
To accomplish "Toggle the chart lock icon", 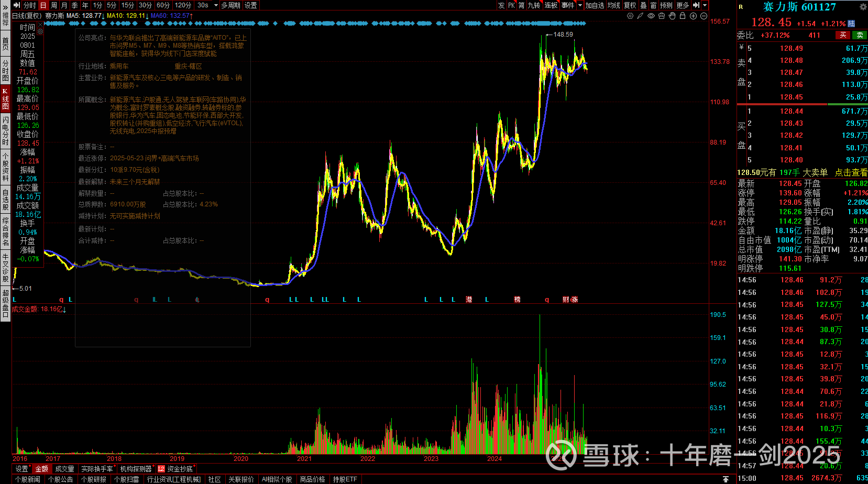I will pyautogui.click(x=683, y=16).
